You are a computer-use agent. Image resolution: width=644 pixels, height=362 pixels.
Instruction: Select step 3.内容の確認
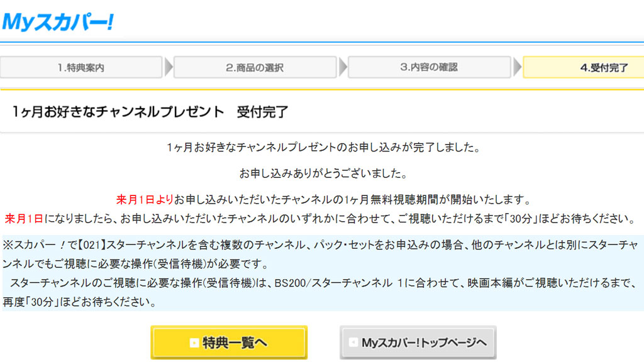pyautogui.click(x=429, y=67)
